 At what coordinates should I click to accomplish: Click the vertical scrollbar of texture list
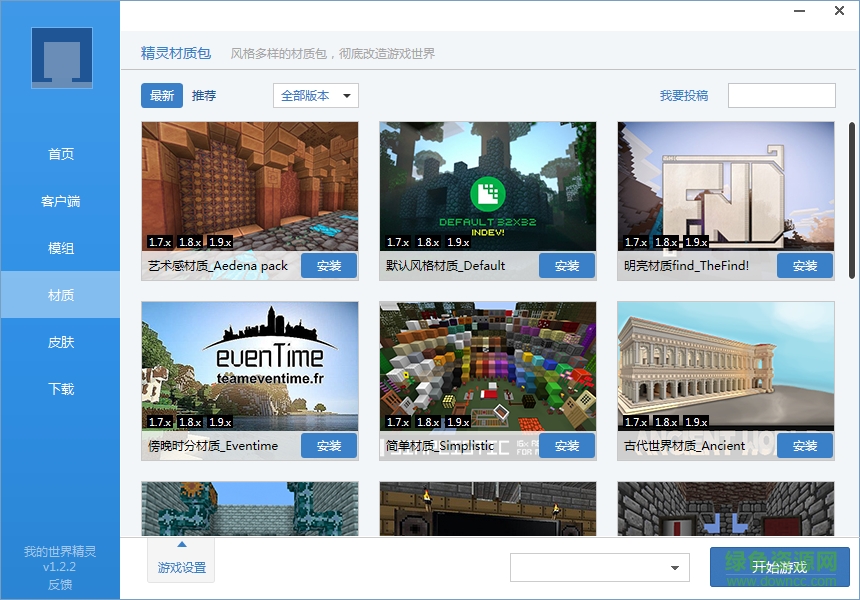[x=851, y=200]
